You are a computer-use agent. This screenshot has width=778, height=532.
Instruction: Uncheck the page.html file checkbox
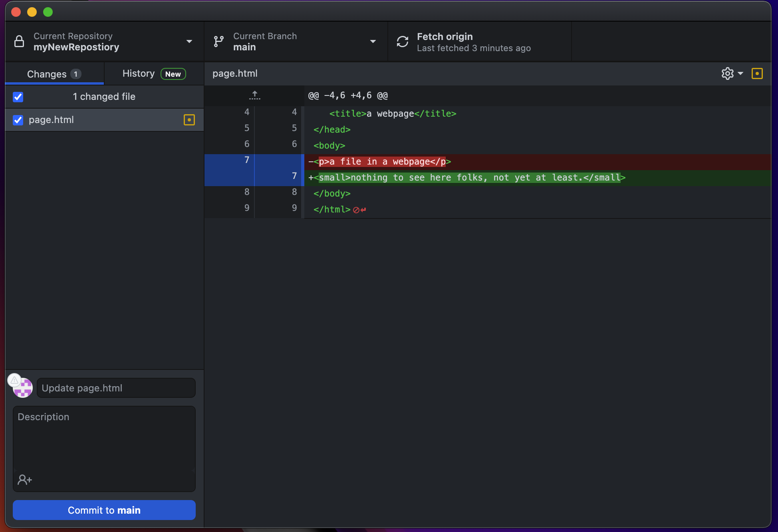pos(18,120)
